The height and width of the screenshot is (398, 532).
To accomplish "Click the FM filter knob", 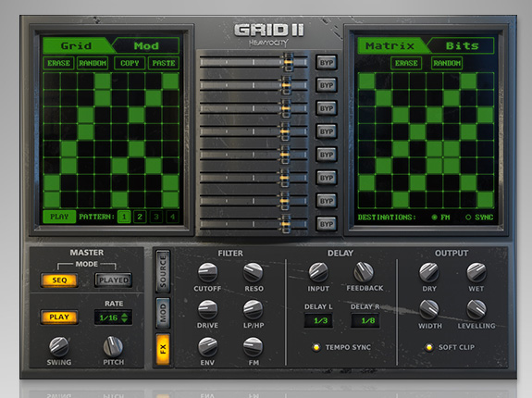I will pos(254,347).
